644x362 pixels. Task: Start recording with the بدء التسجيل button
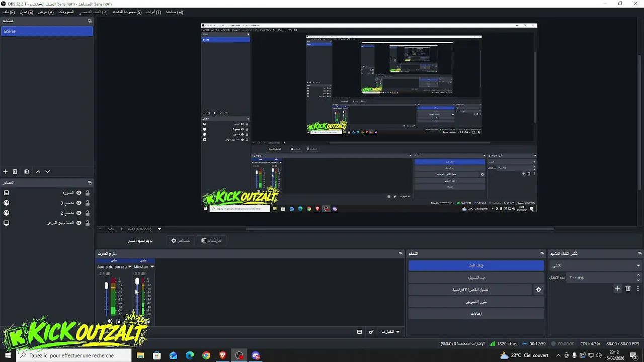click(x=476, y=278)
